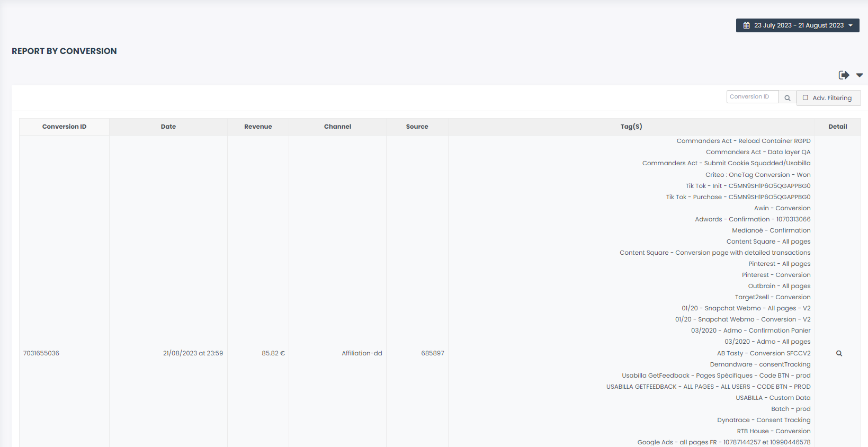Viewport: 868px width, 447px height.
Task: Sort by the Date column header
Action: 168,127
